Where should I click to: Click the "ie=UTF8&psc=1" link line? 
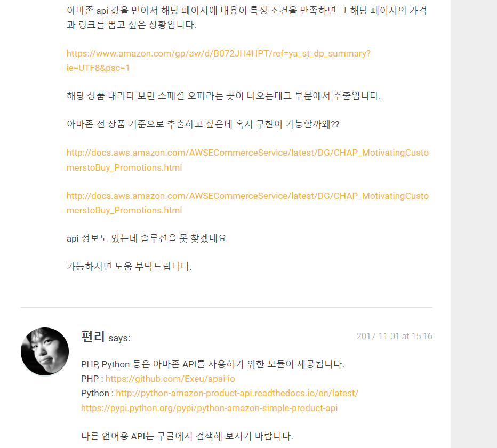(98, 68)
